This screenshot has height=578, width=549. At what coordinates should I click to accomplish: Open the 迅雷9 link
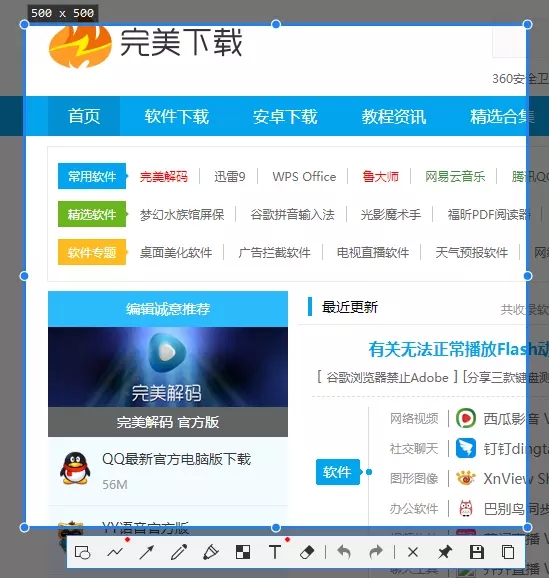coord(230,177)
